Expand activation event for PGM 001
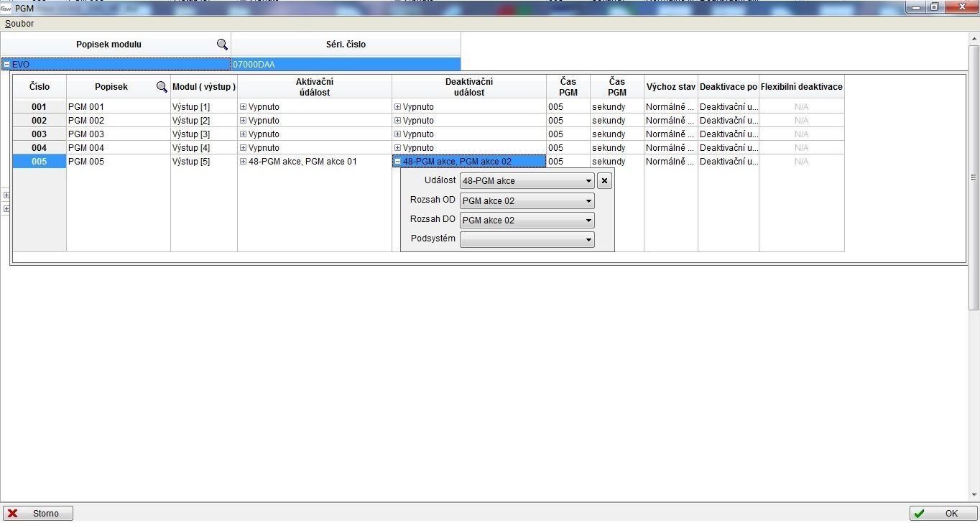Screen dimensions: 980x523 point(243,107)
